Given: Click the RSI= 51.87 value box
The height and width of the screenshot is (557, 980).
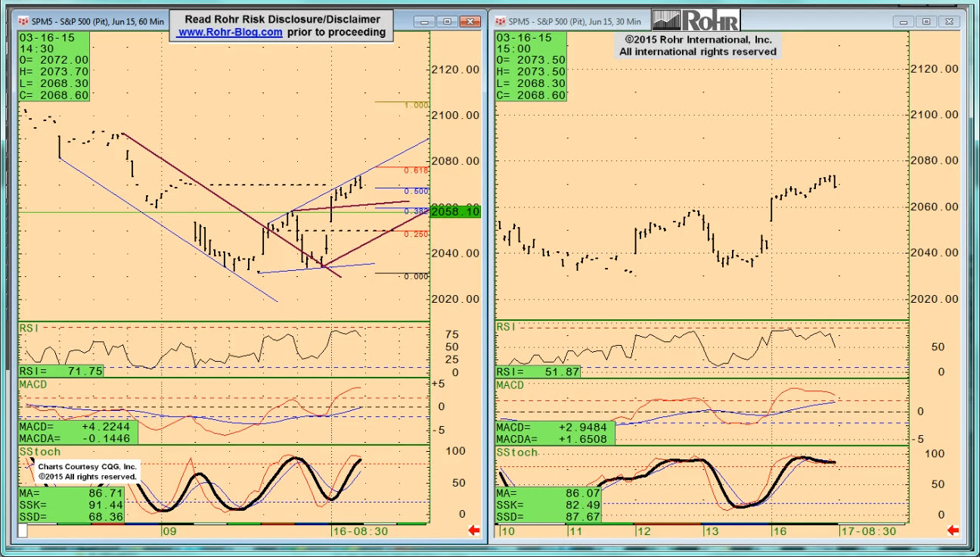Looking at the screenshot, I should [x=539, y=372].
